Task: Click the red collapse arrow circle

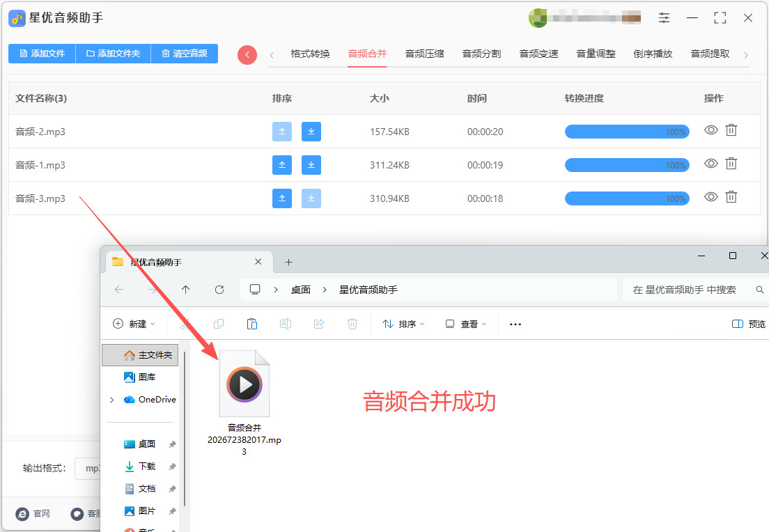Action: coord(247,54)
